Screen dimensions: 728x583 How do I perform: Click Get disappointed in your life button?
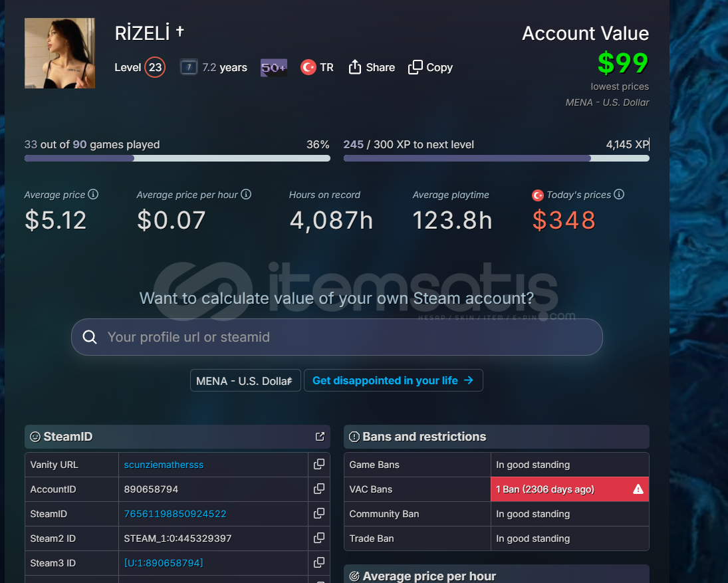393,381
